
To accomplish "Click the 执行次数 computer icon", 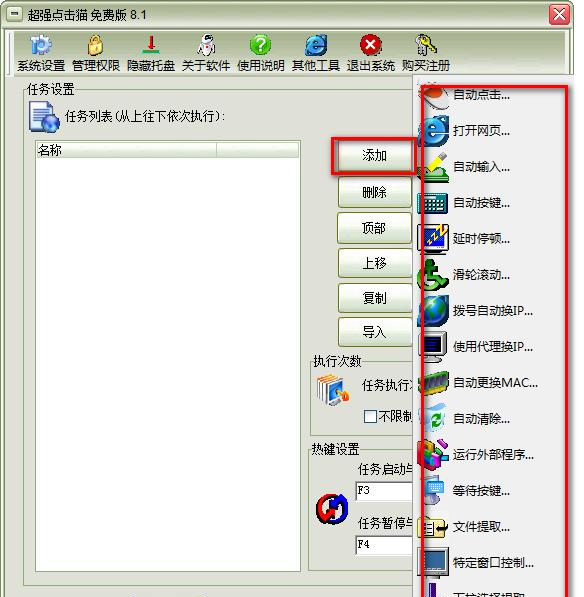I will coord(333,390).
